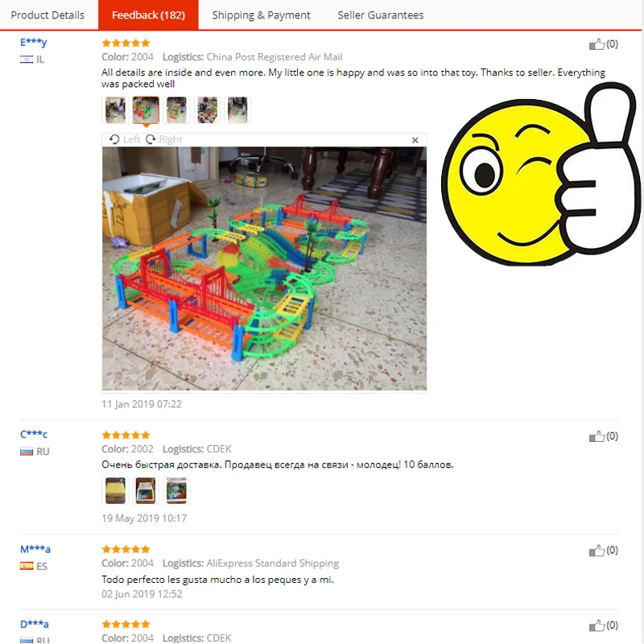Viewport: 644px width, 644px height.
Task: Open reviewer profile C***c
Action: [x=34, y=434]
